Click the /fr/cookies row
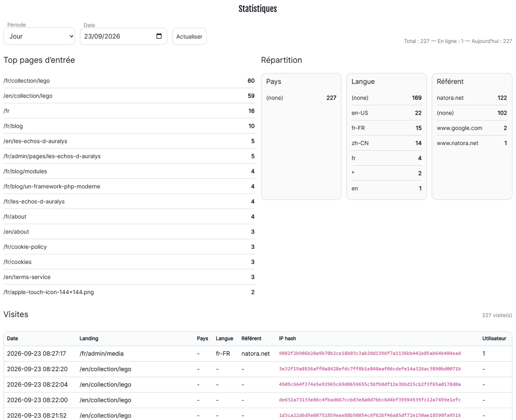Image resolution: width=516 pixels, height=420 pixels. 129,261
